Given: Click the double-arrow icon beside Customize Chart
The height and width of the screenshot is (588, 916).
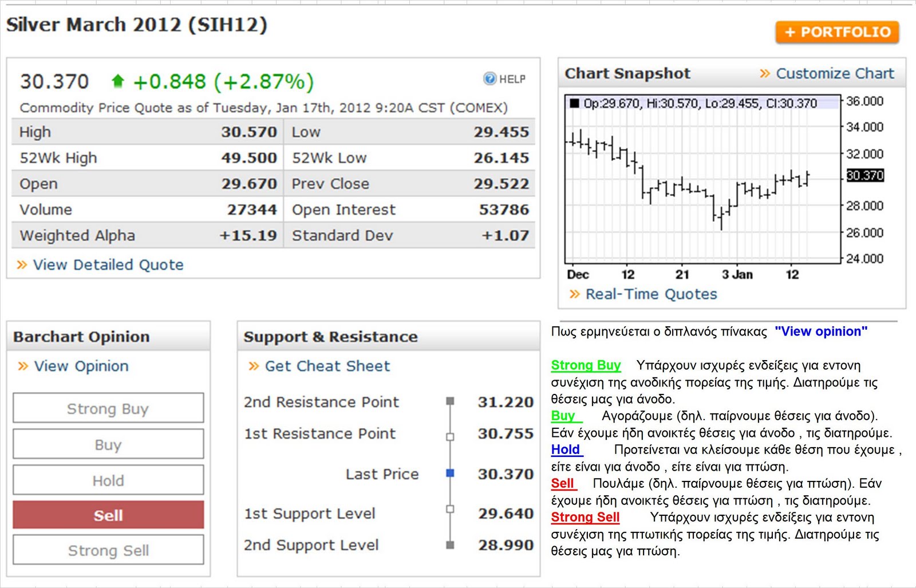Looking at the screenshot, I should (765, 73).
